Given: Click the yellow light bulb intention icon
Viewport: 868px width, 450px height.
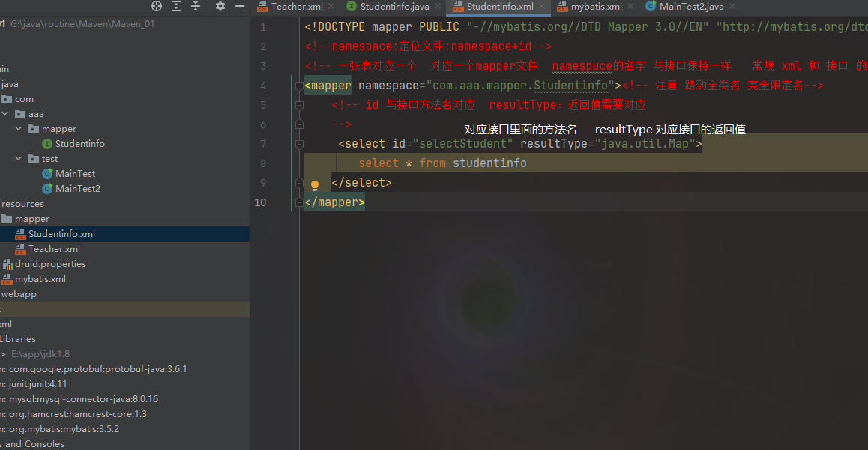Looking at the screenshot, I should 314,186.
